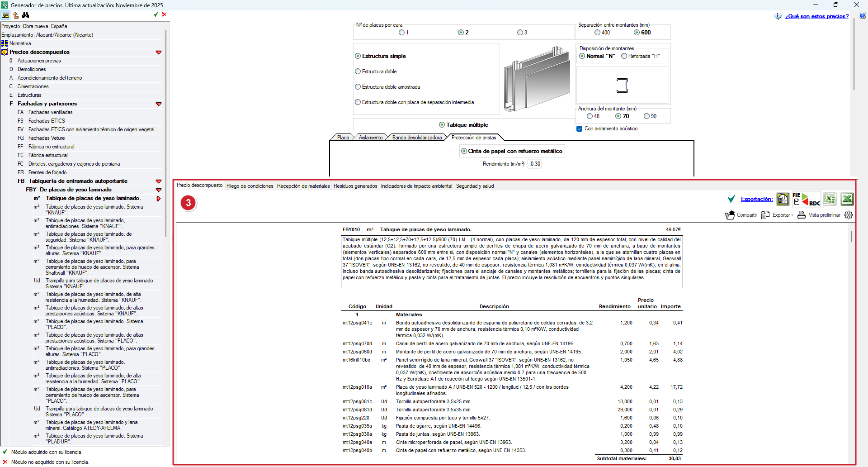Viewport: 868px width, 467px height.
Task: Expand Demoliciones chapter
Action: 32,69
